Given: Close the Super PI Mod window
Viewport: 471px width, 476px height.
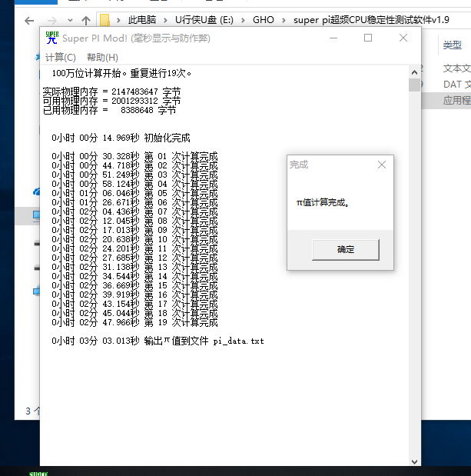Looking at the screenshot, I should [403, 38].
